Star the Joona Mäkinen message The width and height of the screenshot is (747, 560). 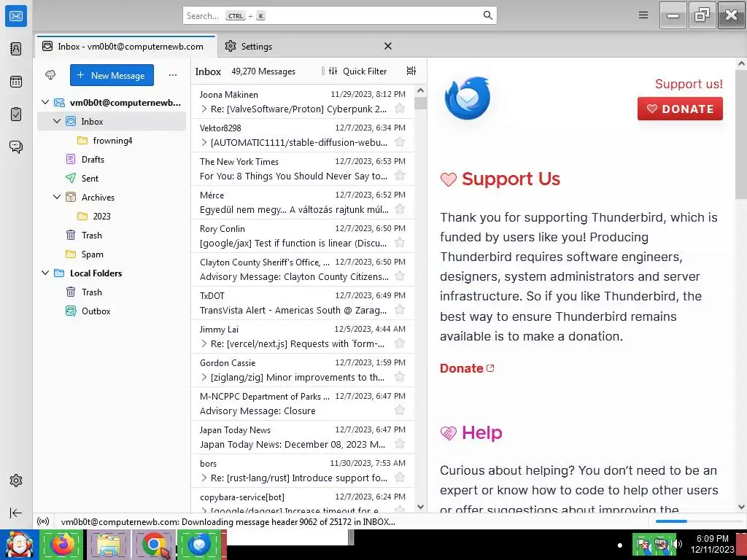tap(400, 109)
